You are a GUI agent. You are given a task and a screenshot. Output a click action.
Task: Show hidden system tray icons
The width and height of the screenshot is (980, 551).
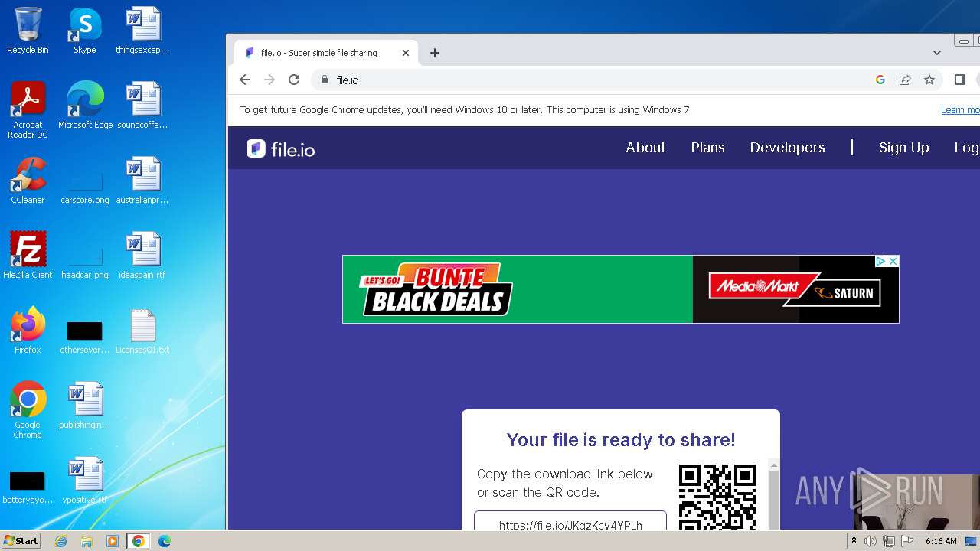(854, 541)
